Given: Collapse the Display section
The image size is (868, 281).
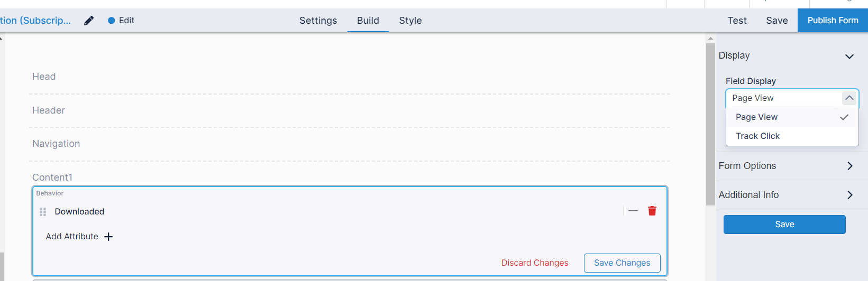Looking at the screenshot, I should [849, 57].
